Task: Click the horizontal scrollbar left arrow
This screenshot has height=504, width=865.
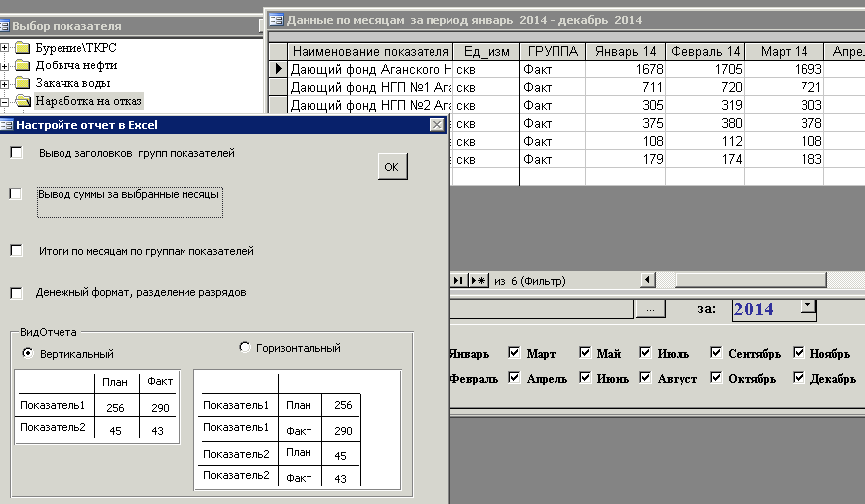Action: [648, 280]
